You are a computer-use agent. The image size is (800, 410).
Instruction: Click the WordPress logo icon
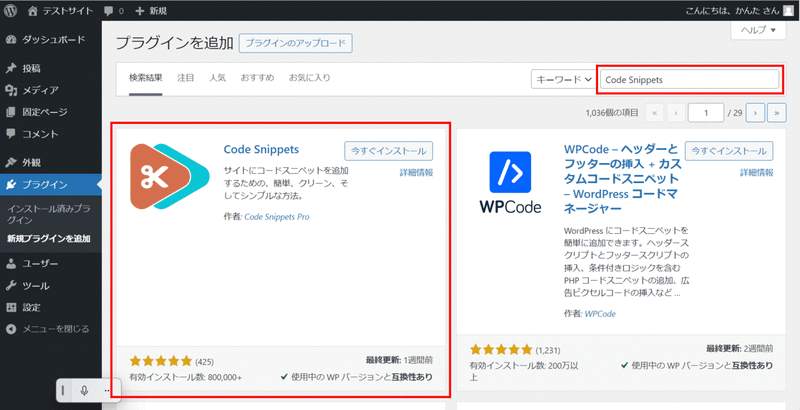10,11
